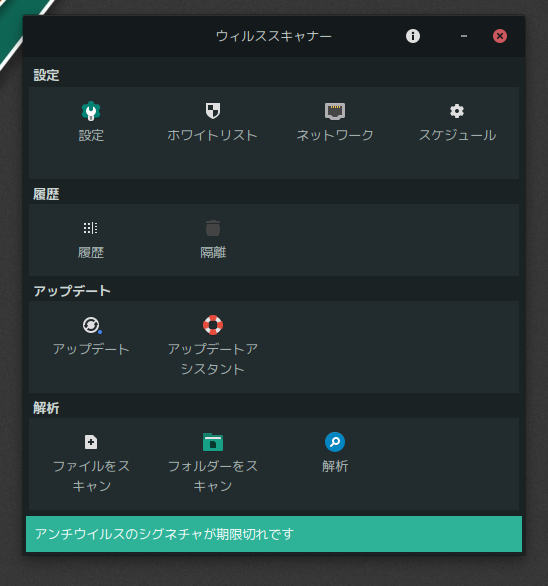Click the 隔離 label

coord(213,253)
